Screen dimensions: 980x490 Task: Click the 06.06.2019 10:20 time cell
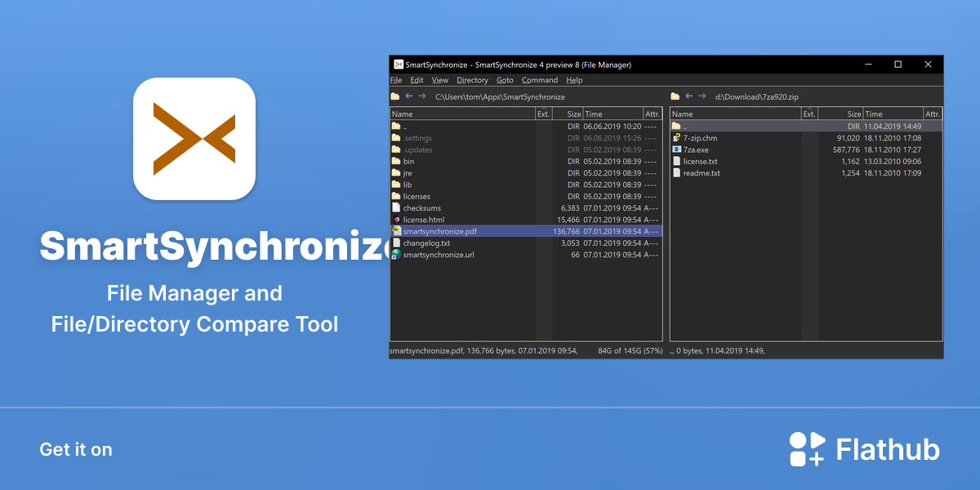[612, 127]
